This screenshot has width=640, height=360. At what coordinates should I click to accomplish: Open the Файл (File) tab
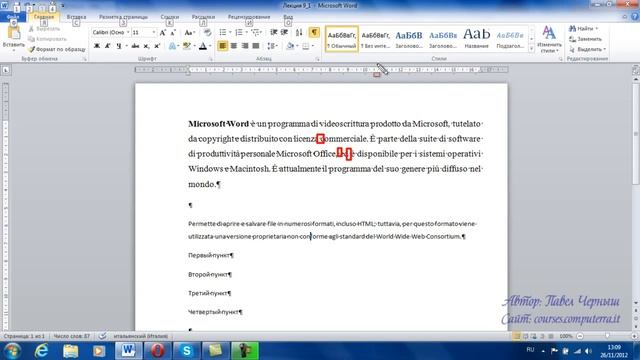tap(13, 17)
